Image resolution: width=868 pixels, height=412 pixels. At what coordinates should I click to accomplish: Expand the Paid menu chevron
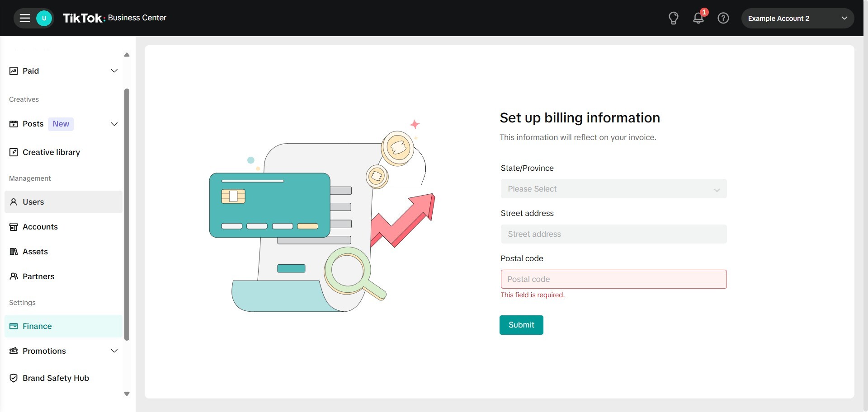[x=114, y=71]
